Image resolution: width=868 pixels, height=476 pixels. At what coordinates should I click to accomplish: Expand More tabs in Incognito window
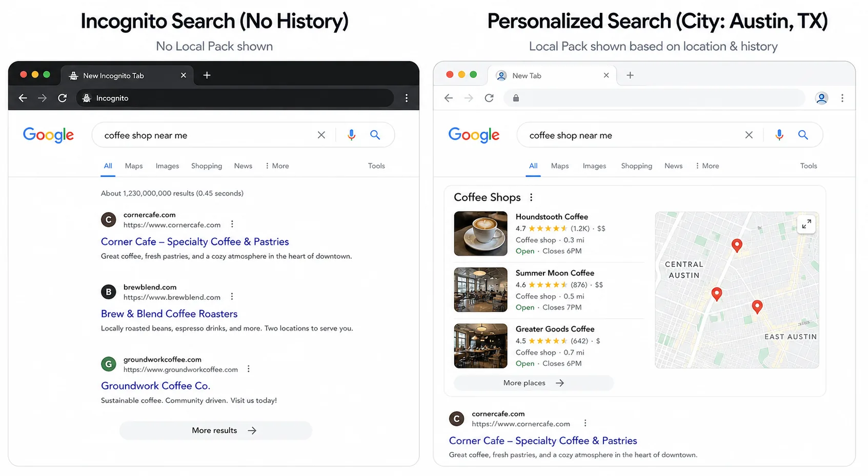point(277,165)
